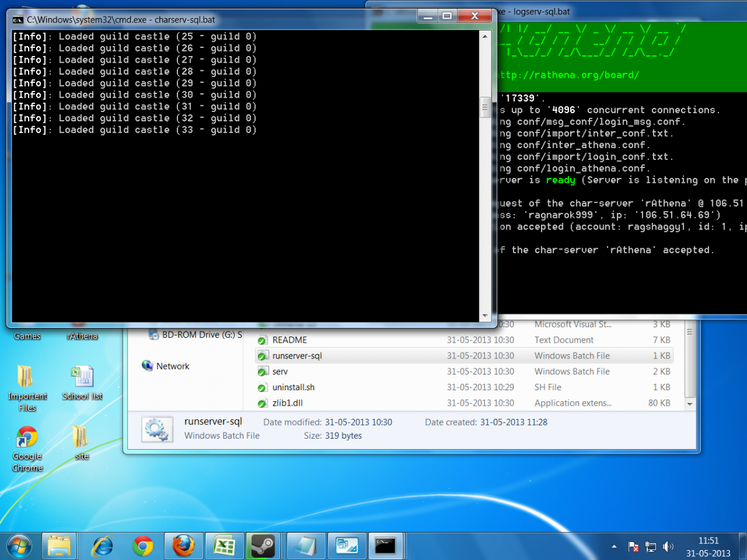Click scroll-up arrow in charserv-sql console
747x560 pixels.
(x=485, y=35)
